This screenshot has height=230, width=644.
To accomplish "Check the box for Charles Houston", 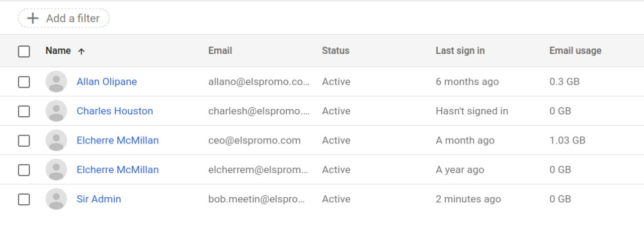I will coord(24,111).
